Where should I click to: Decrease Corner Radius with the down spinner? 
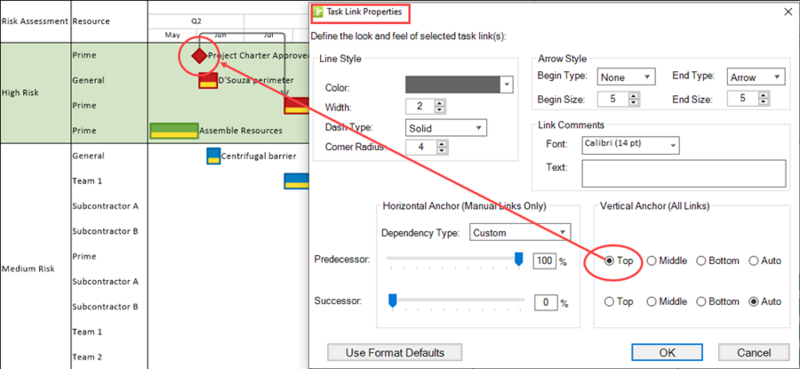(x=442, y=151)
